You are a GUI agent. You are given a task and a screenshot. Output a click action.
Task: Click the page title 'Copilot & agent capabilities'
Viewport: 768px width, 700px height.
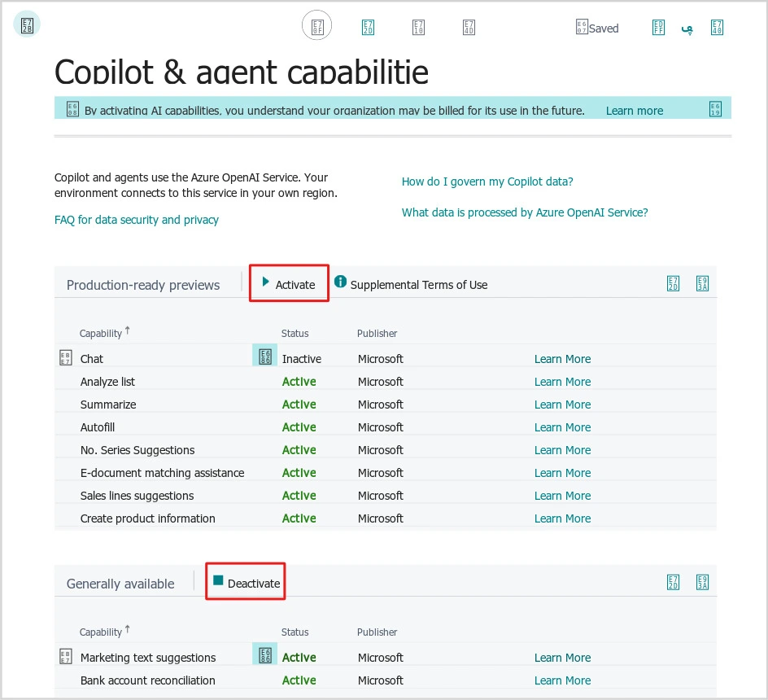pos(242,72)
